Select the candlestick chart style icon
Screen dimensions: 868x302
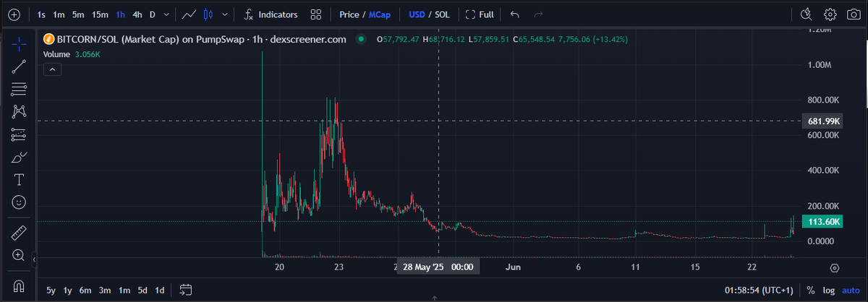click(209, 14)
